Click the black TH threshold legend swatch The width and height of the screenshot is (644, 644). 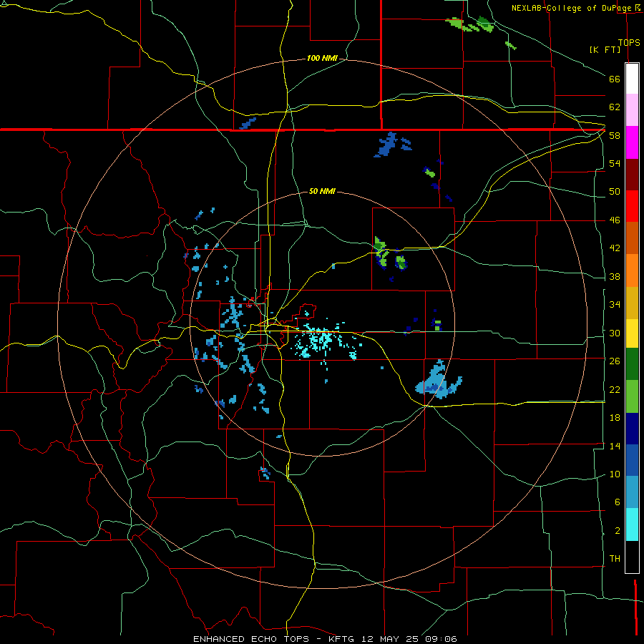click(632, 557)
